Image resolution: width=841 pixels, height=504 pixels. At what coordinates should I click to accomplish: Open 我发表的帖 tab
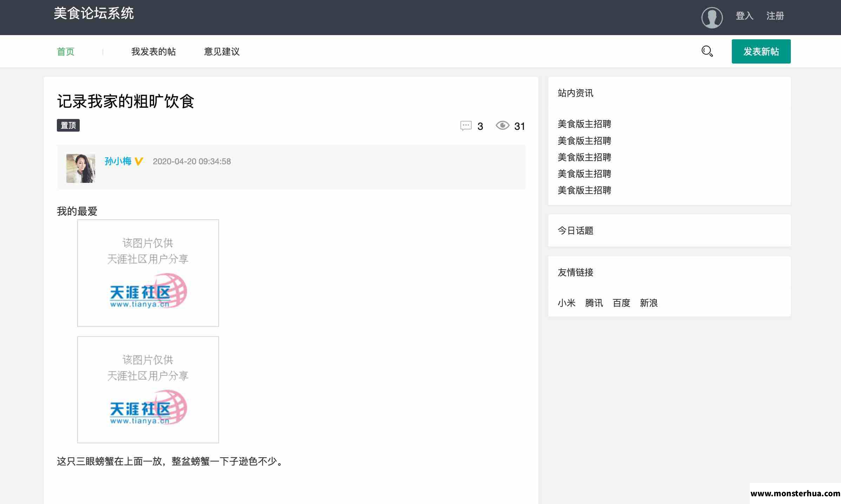pyautogui.click(x=153, y=52)
